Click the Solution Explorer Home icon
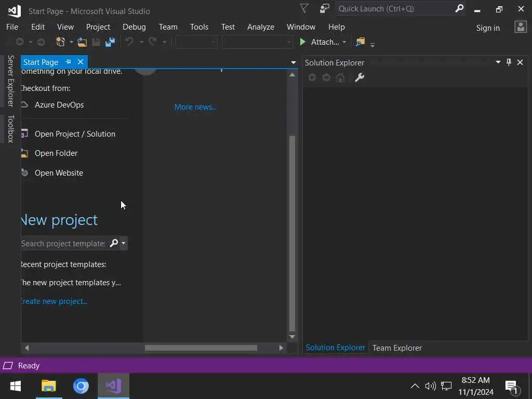 340,78
